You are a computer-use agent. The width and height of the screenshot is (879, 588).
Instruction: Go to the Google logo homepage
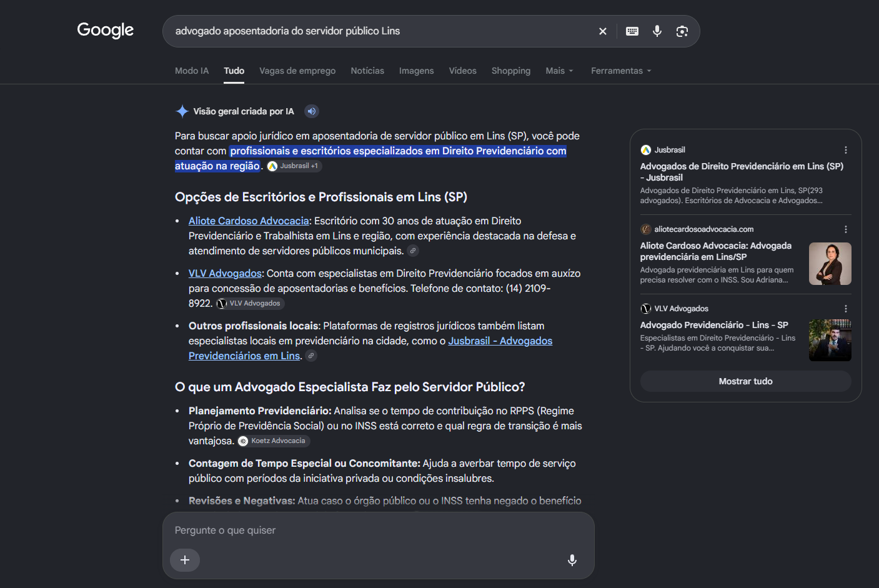coord(106,30)
